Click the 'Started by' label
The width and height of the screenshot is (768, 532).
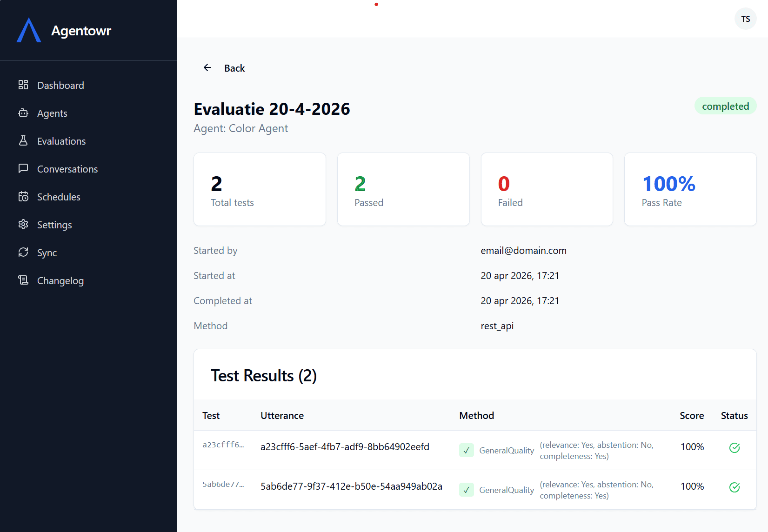pos(215,251)
